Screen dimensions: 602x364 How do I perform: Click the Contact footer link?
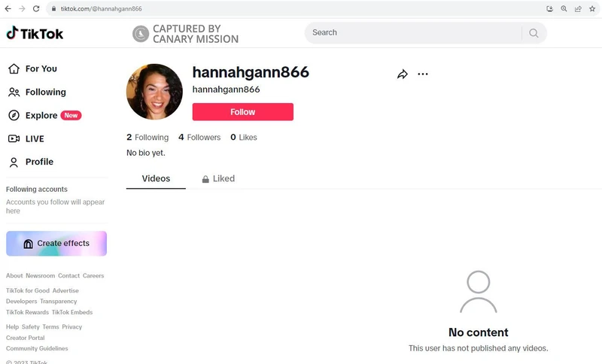point(68,276)
